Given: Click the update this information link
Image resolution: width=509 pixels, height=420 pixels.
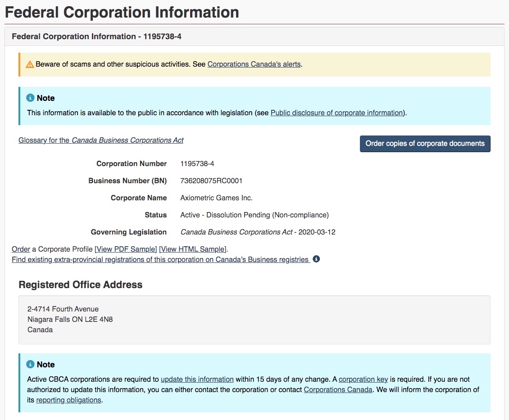Looking at the screenshot, I should point(197,379).
